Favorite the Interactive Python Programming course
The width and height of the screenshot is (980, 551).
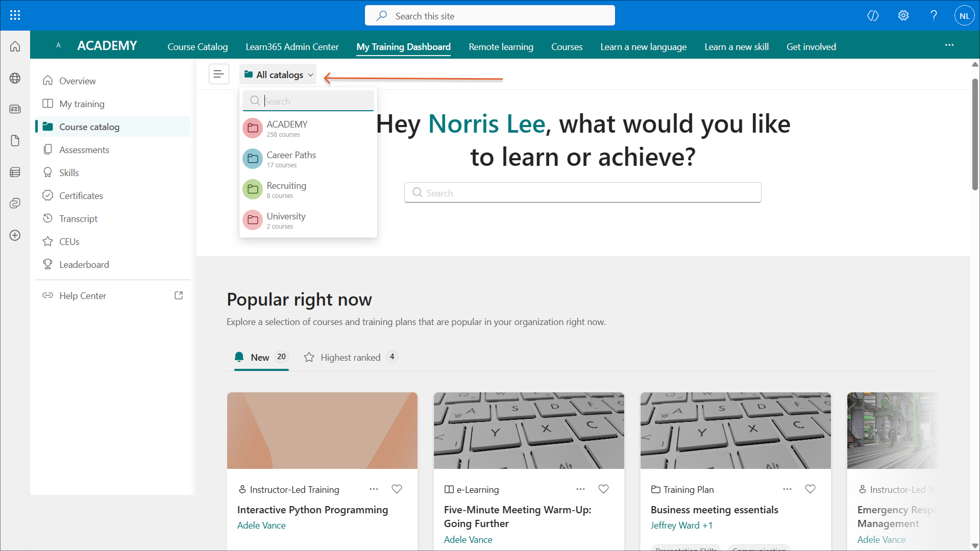pos(397,489)
